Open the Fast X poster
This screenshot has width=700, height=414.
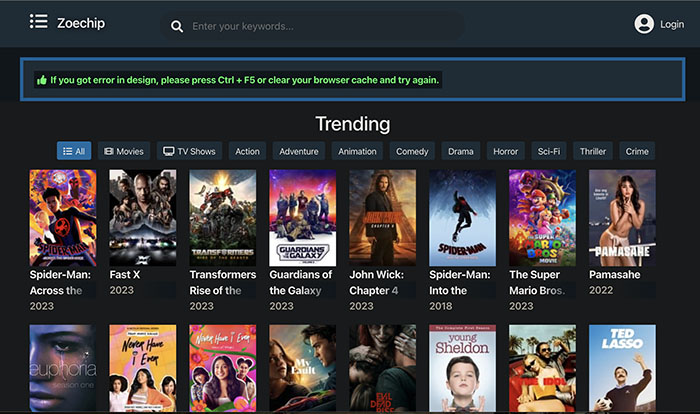click(142, 217)
